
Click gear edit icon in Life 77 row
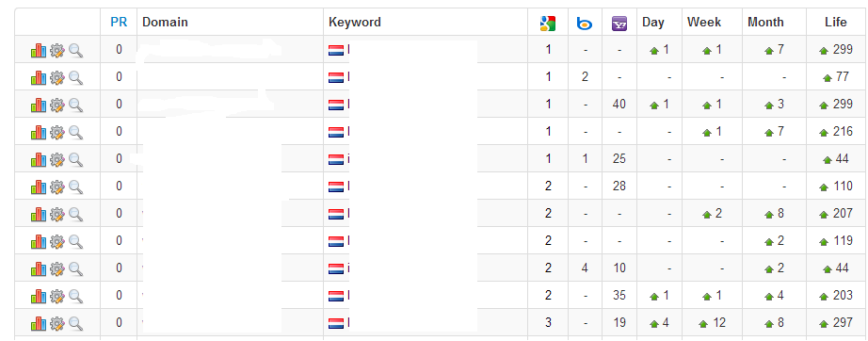(x=57, y=77)
